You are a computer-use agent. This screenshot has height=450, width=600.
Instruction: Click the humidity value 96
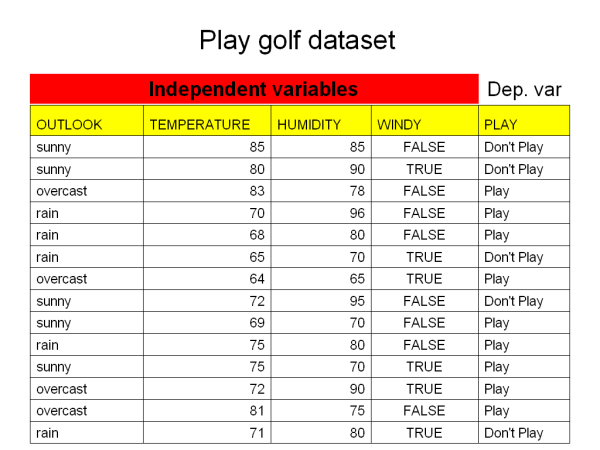[357, 213]
